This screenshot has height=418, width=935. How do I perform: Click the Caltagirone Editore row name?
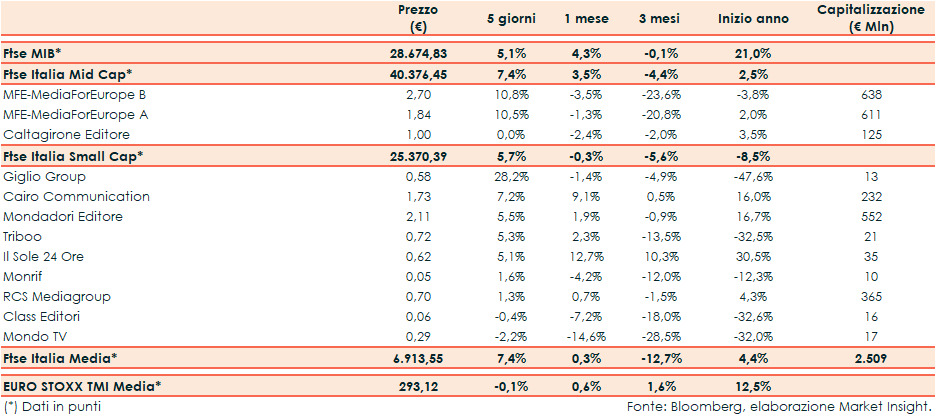tap(61, 134)
